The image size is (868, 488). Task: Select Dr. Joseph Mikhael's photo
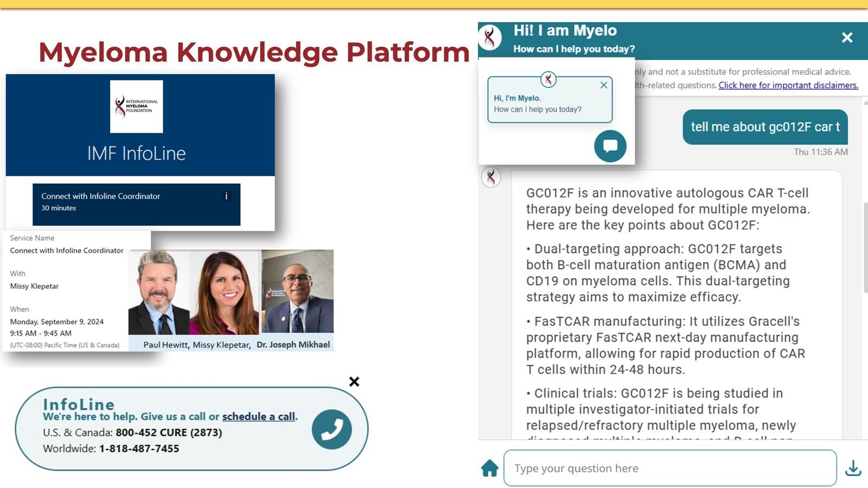[x=297, y=291]
